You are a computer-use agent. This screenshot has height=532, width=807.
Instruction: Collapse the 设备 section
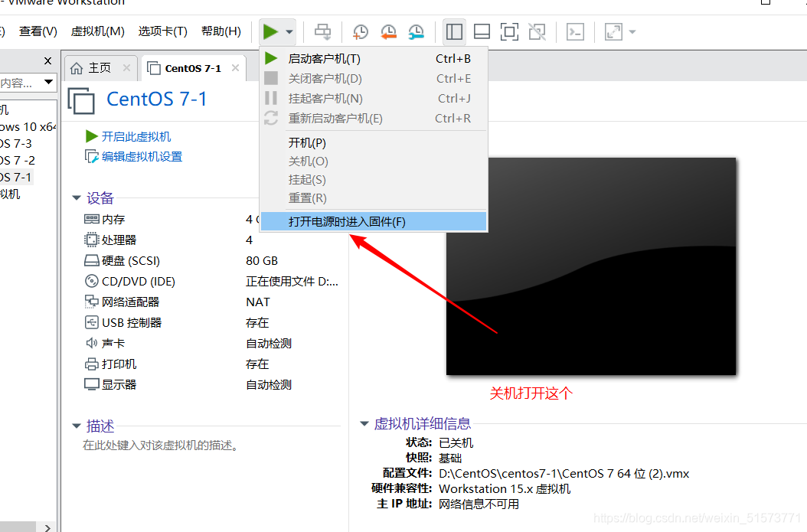[77, 197]
